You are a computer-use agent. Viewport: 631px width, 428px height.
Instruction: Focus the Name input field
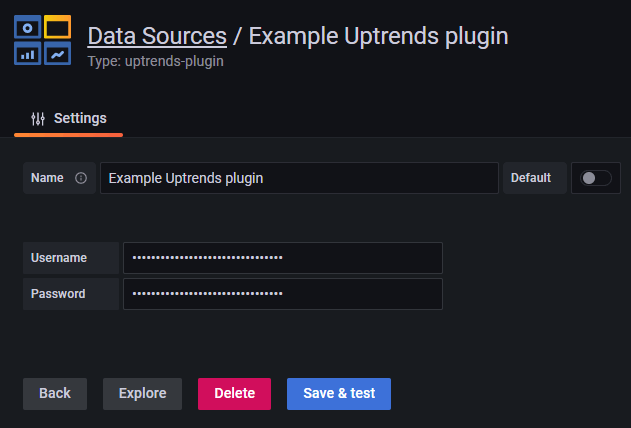coord(299,178)
